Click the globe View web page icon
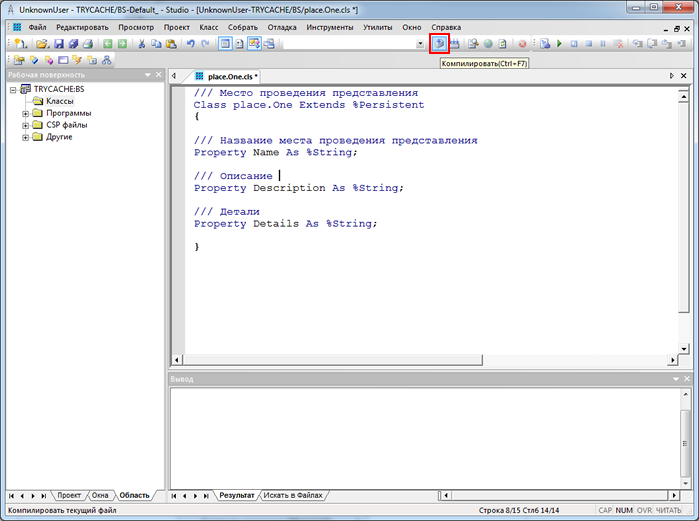The image size is (699, 521). coord(488,44)
